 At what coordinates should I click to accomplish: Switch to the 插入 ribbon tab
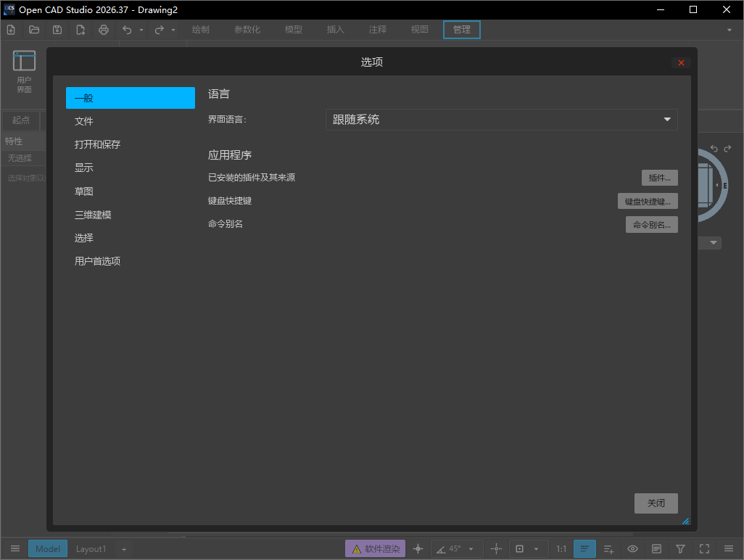[x=336, y=30]
